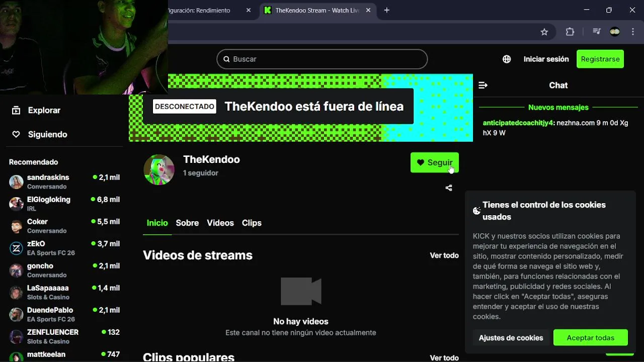
Task: Open zEkO channel name
Action: coord(36,244)
